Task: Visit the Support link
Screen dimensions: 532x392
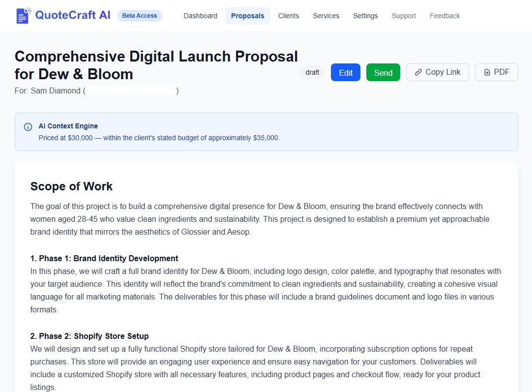Action: pos(404,16)
